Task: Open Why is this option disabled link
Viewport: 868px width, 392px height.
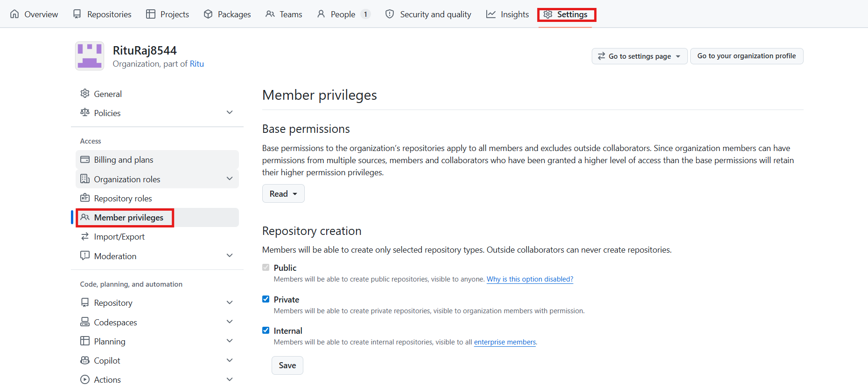Action: [530, 279]
